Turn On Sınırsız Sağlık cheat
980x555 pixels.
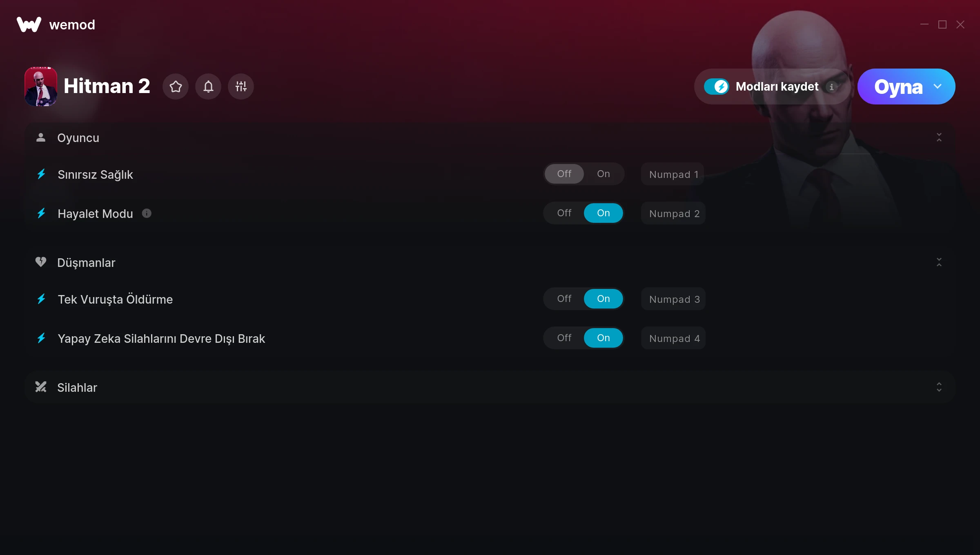click(x=604, y=174)
